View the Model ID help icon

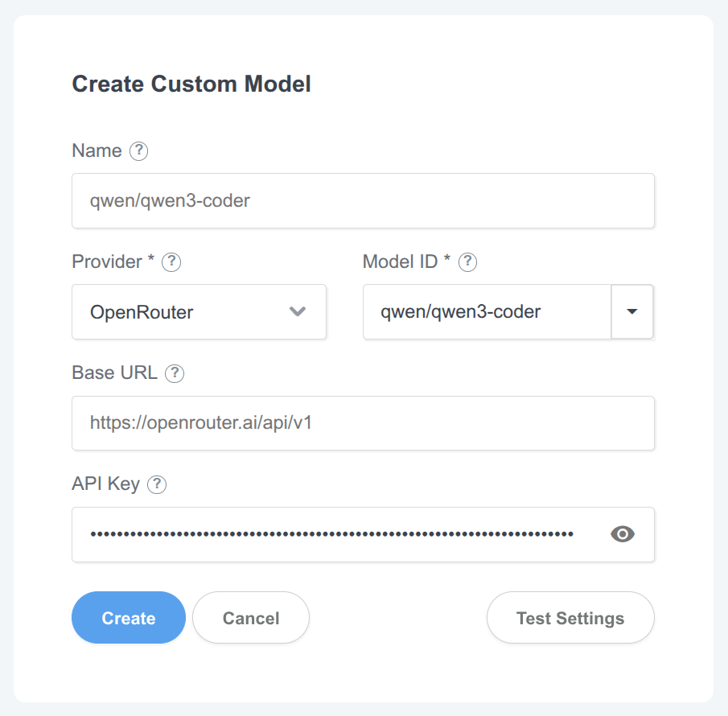tap(467, 262)
